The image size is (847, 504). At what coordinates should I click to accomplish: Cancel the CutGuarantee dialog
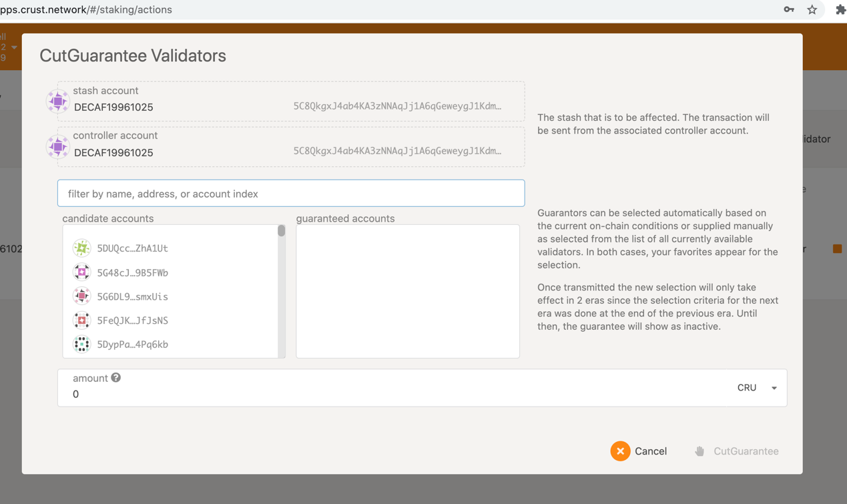(639, 451)
